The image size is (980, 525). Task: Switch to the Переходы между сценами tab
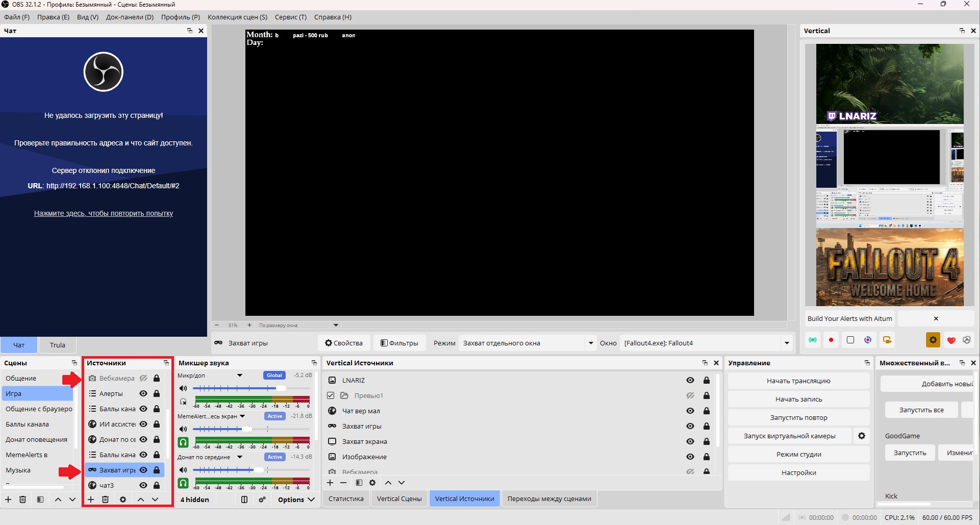(549, 498)
